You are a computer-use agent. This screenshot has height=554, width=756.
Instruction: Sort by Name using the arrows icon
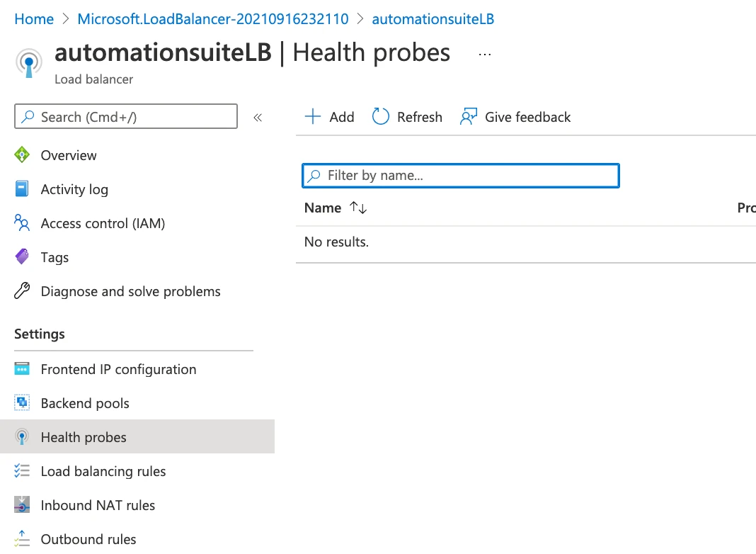click(x=358, y=208)
